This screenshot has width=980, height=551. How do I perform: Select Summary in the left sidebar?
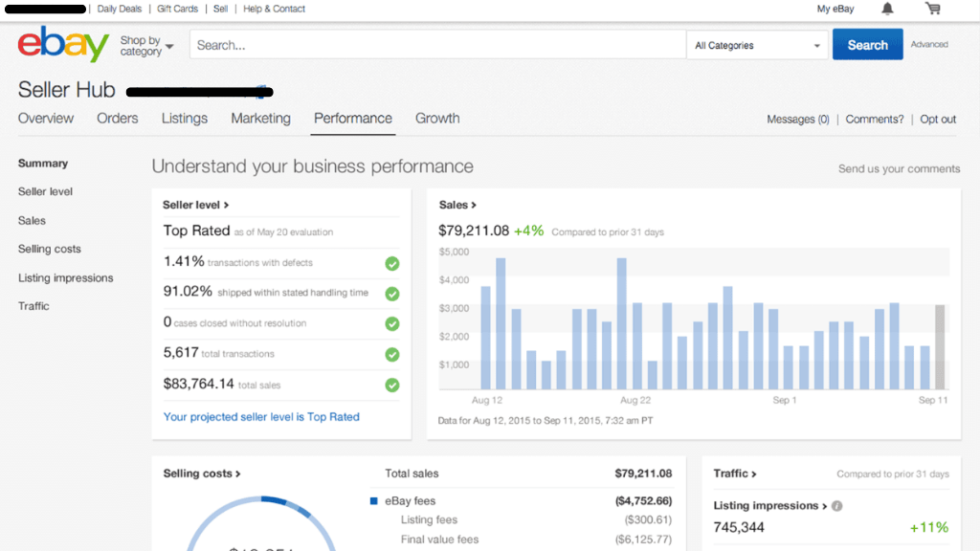click(42, 163)
